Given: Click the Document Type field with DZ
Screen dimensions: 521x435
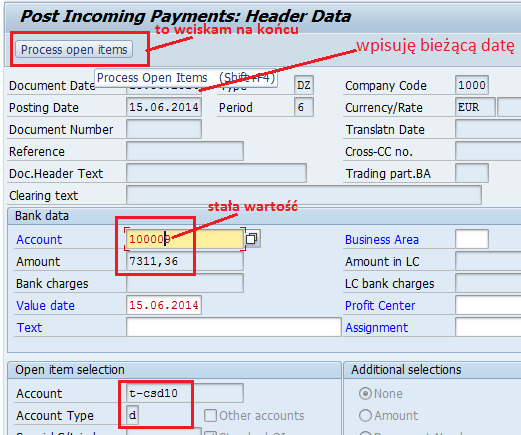Looking at the screenshot, I should 304,85.
